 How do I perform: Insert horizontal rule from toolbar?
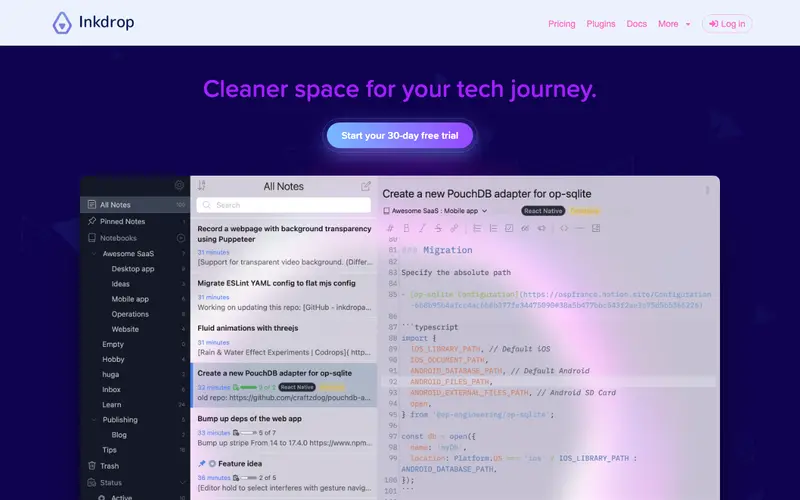point(580,228)
